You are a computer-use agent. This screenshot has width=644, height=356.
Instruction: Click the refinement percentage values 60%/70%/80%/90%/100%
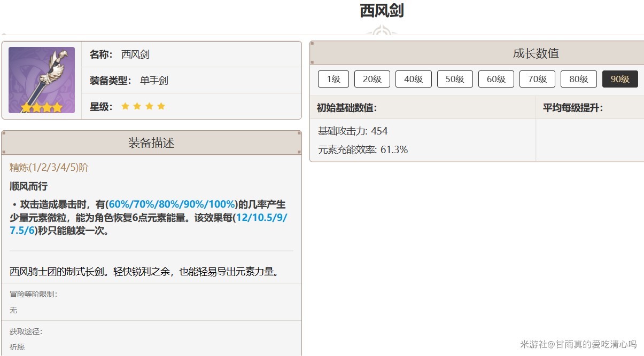click(x=172, y=204)
